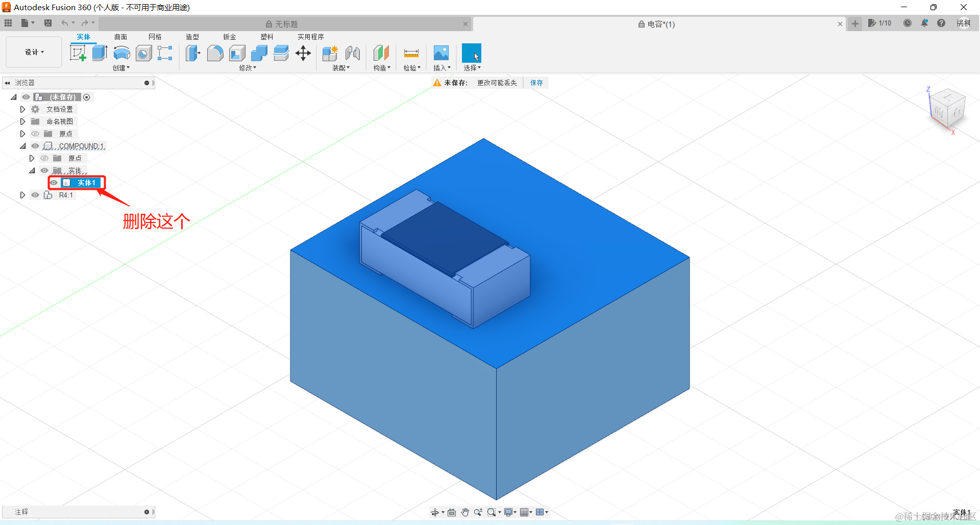This screenshot has height=525, width=980.
Task: Select the Move/Copy arrows tool
Action: click(x=303, y=53)
